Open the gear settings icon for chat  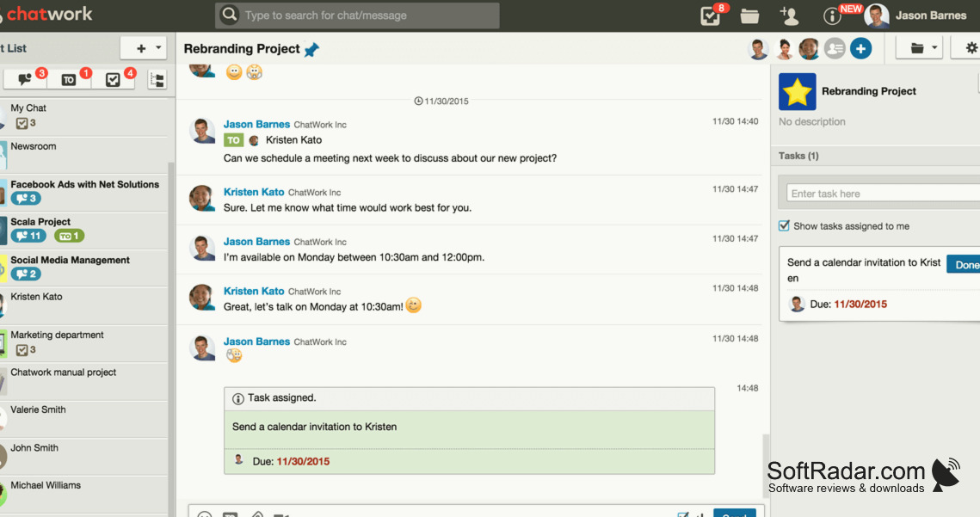971,48
